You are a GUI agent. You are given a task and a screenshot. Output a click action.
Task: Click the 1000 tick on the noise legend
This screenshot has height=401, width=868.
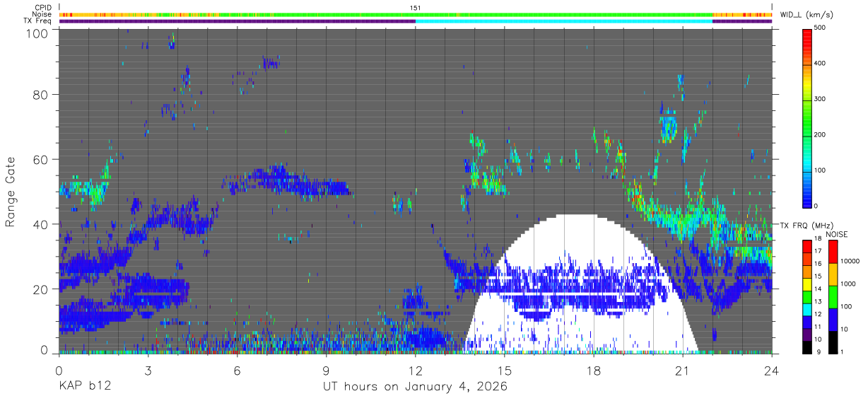click(x=848, y=284)
